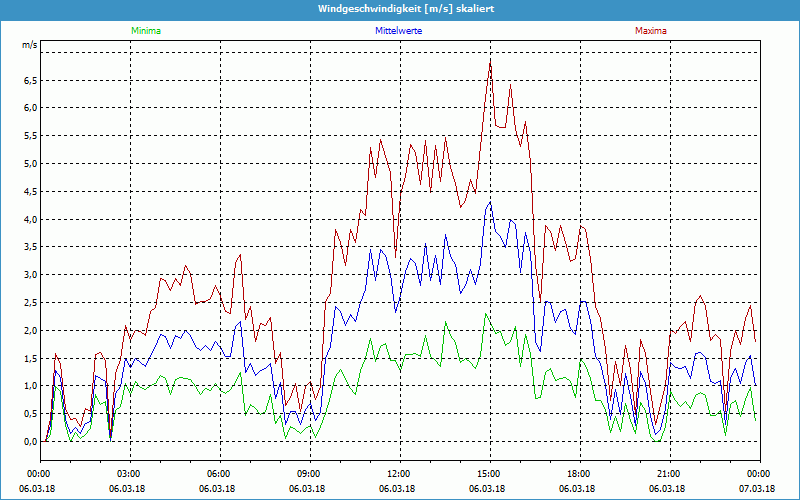Click the 06:00 time axis label

point(219,474)
